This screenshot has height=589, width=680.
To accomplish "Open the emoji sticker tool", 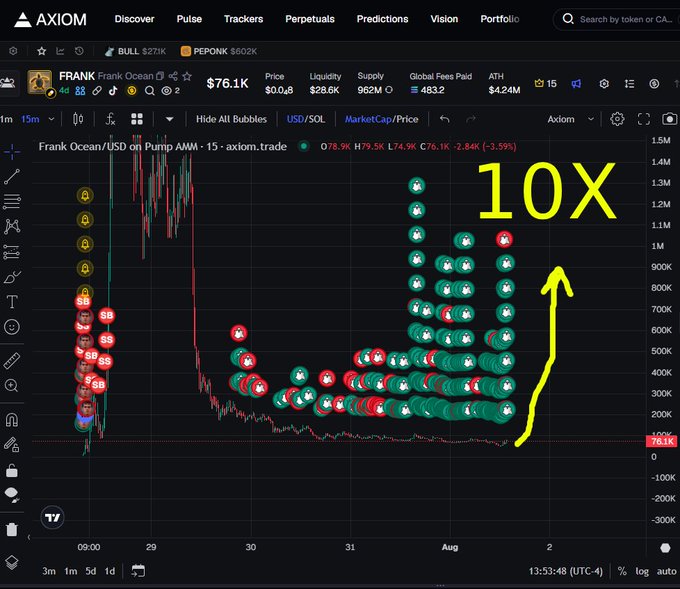I will coord(12,327).
